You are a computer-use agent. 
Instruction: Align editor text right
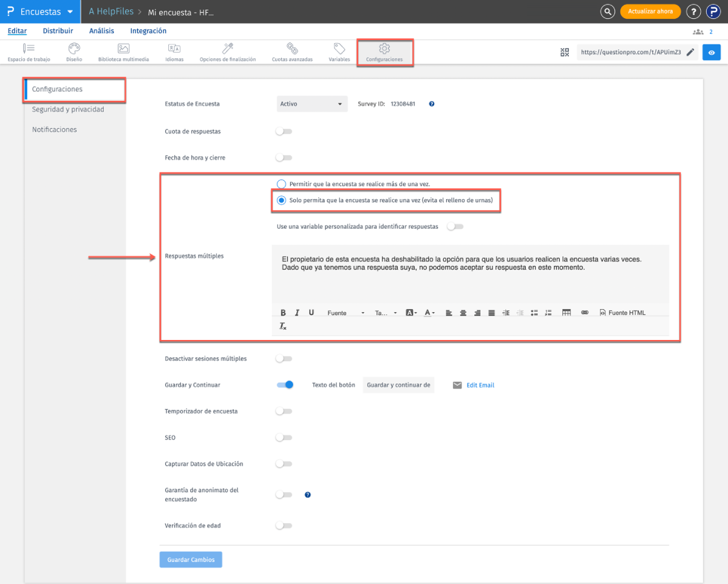tap(477, 313)
